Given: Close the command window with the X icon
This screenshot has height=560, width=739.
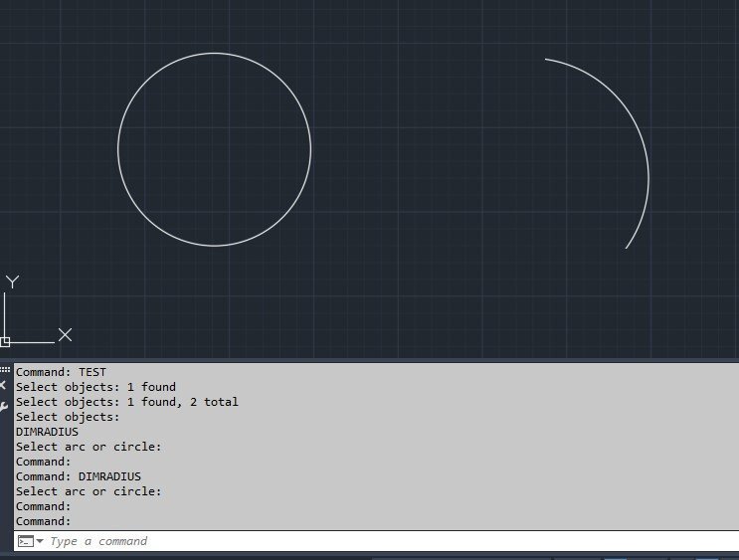Looking at the screenshot, I should (3, 385).
